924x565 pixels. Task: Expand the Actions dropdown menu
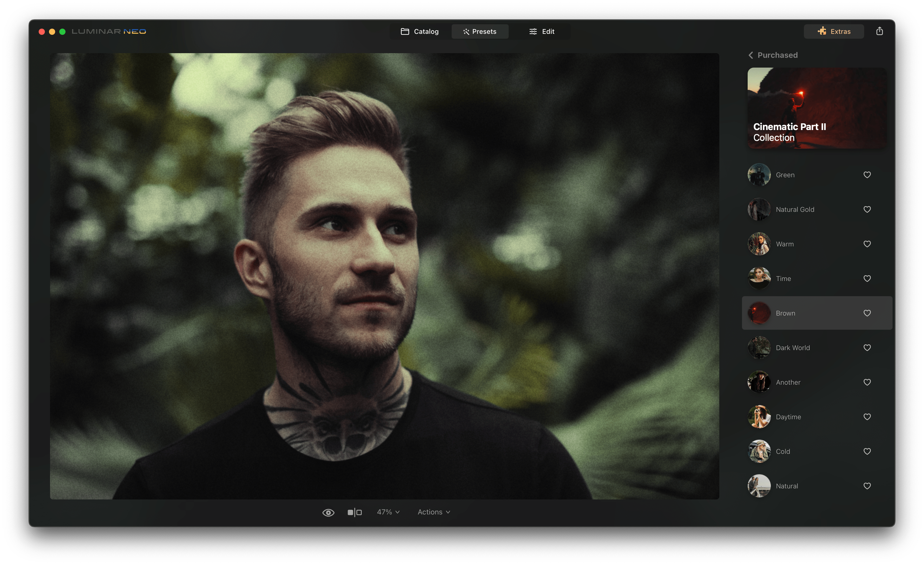pyautogui.click(x=433, y=512)
